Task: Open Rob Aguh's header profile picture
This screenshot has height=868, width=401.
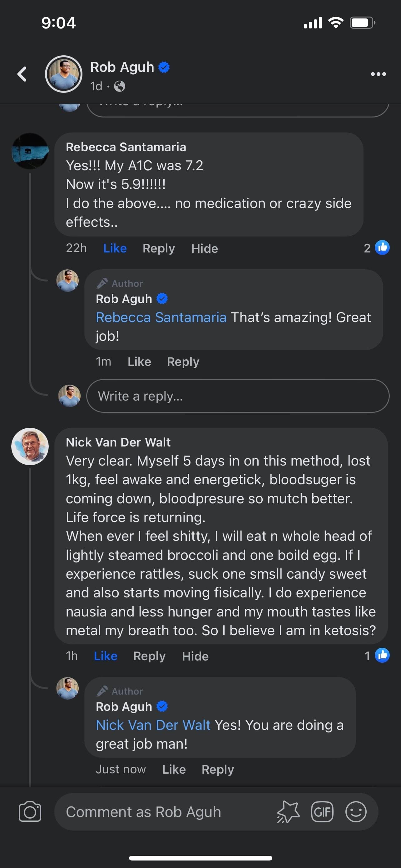Action: (x=64, y=74)
